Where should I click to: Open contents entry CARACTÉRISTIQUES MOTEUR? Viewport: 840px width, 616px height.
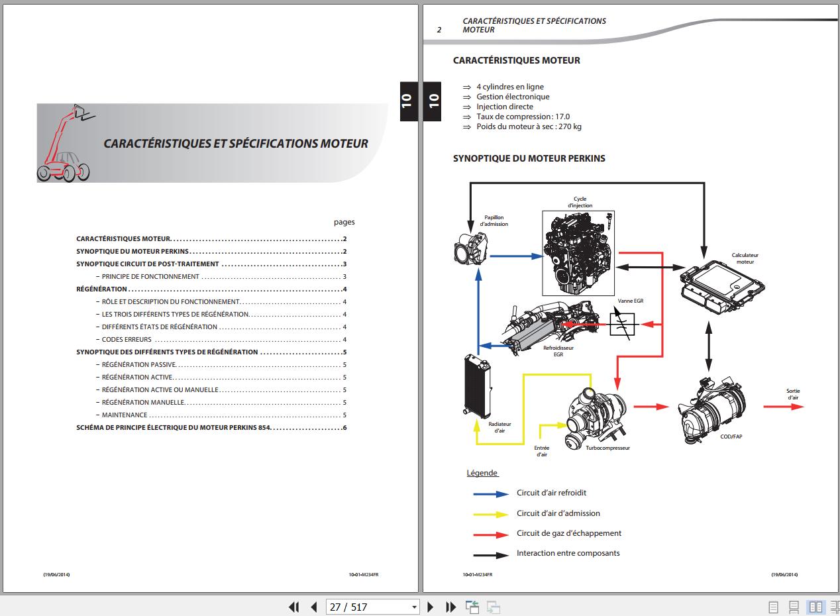point(211,239)
